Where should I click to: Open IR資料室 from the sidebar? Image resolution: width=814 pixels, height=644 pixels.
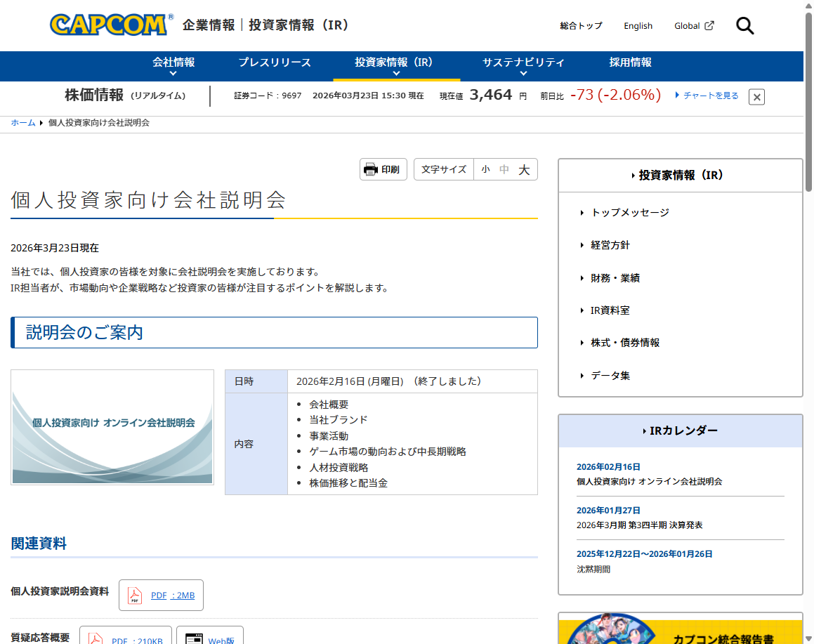point(610,310)
